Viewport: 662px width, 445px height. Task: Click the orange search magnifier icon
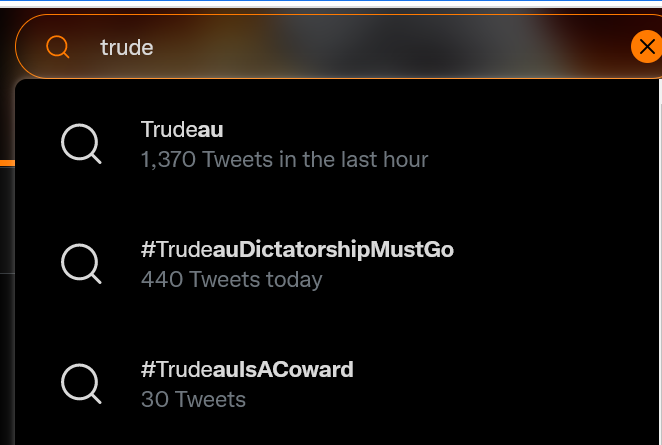pyautogui.click(x=57, y=46)
